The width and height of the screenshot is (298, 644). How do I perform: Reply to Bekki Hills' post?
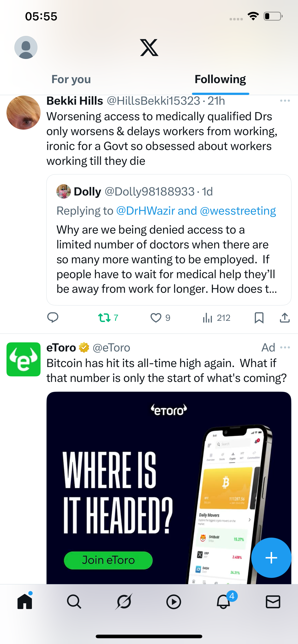(53, 318)
